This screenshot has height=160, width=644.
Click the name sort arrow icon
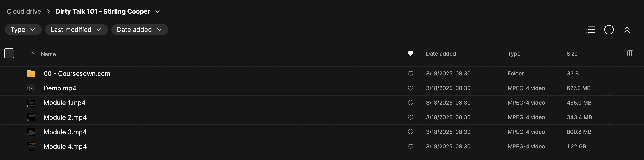click(x=32, y=54)
